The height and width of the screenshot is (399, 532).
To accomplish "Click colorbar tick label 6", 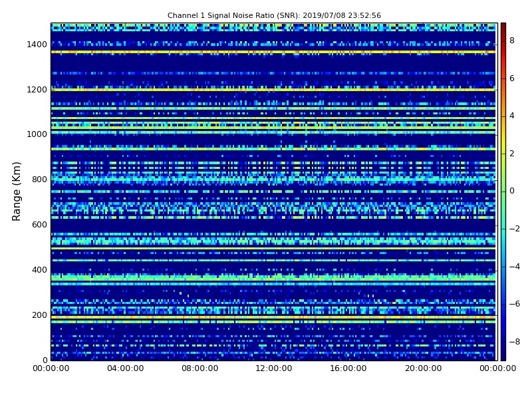I will click(x=512, y=78).
